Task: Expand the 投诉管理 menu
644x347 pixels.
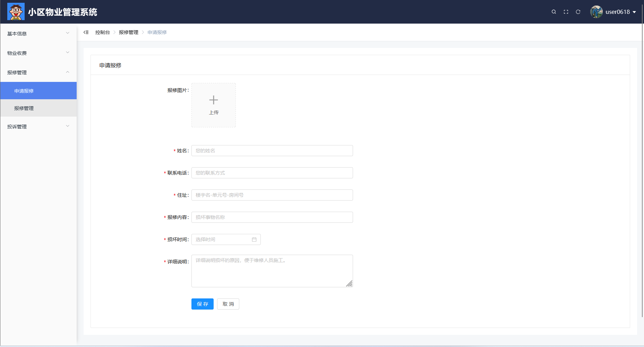Action: click(x=38, y=126)
